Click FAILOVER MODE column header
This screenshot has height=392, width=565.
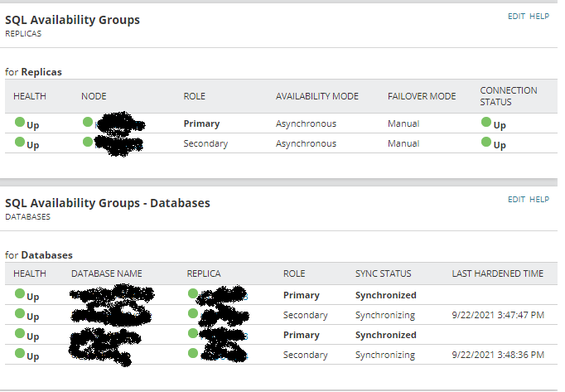pos(422,96)
